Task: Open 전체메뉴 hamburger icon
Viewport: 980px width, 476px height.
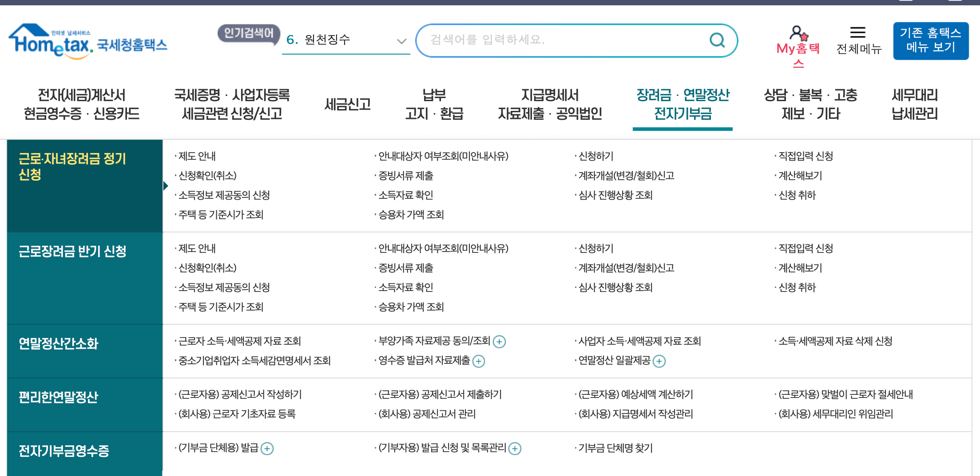Action: pos(857,31)
